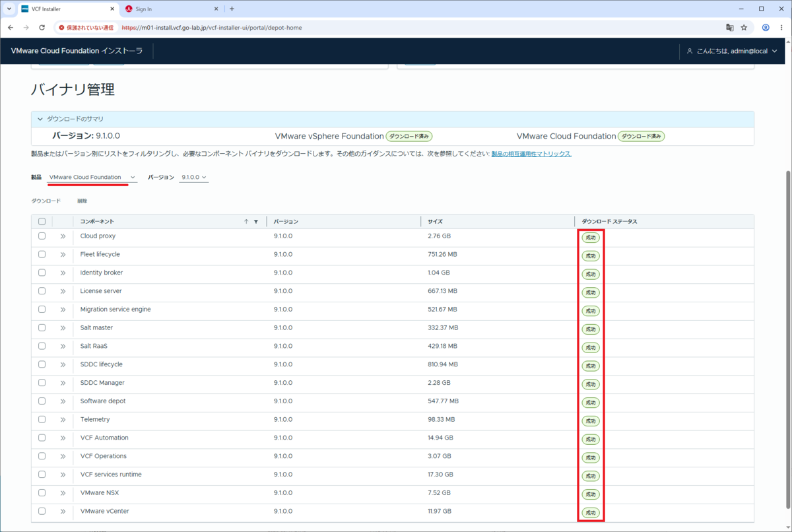Screen dimensions: 792x532
Task: Click the Delete action above the table
Action: click(82, 201)
